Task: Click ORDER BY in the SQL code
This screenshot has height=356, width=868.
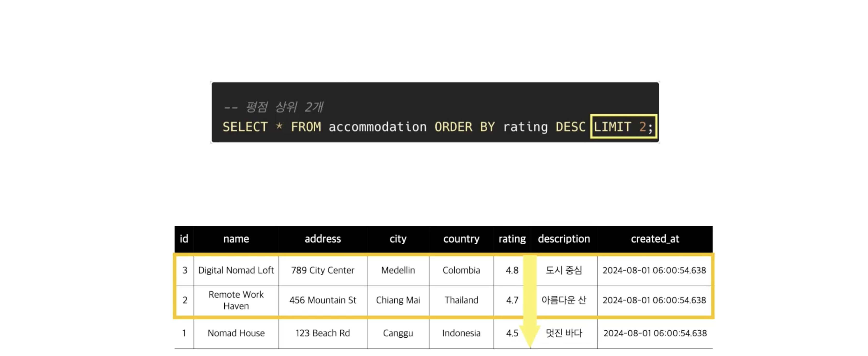Action: (x=465, y=127)
